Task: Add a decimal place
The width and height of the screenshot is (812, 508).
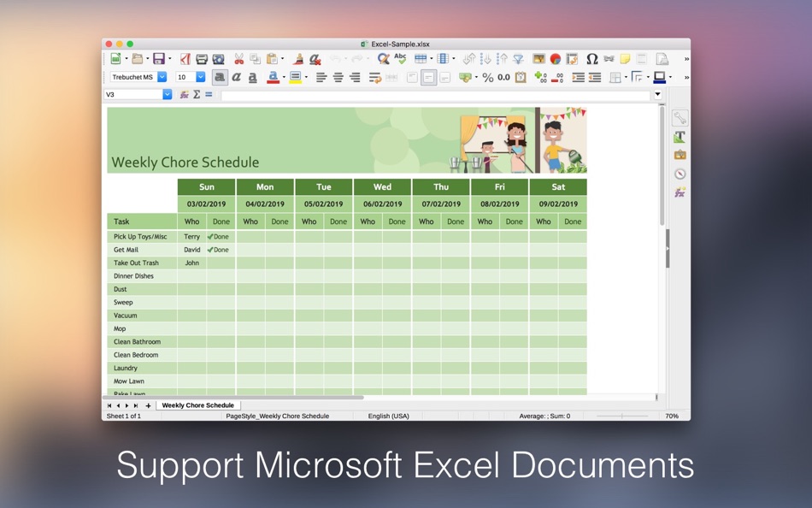Action: [541, 78]
